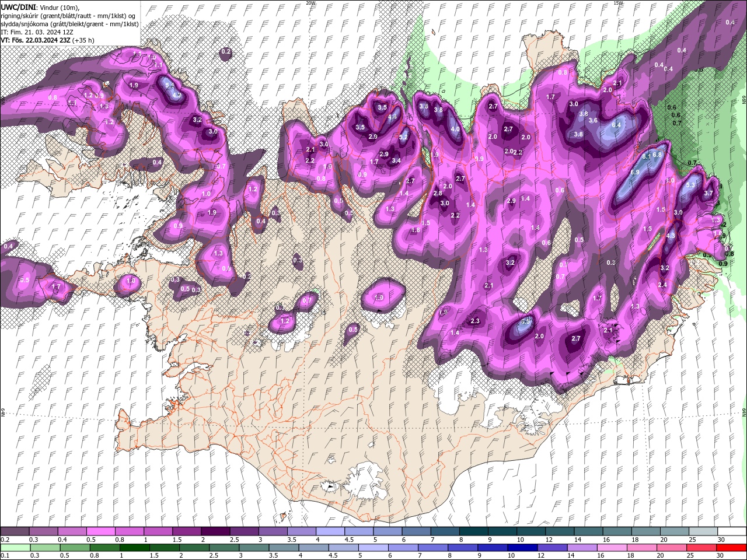This screenshot has width=747, height=560.
Task: Click the UWC/DINI title in the header
Action: pyautogui.click(x=19, y=6)
